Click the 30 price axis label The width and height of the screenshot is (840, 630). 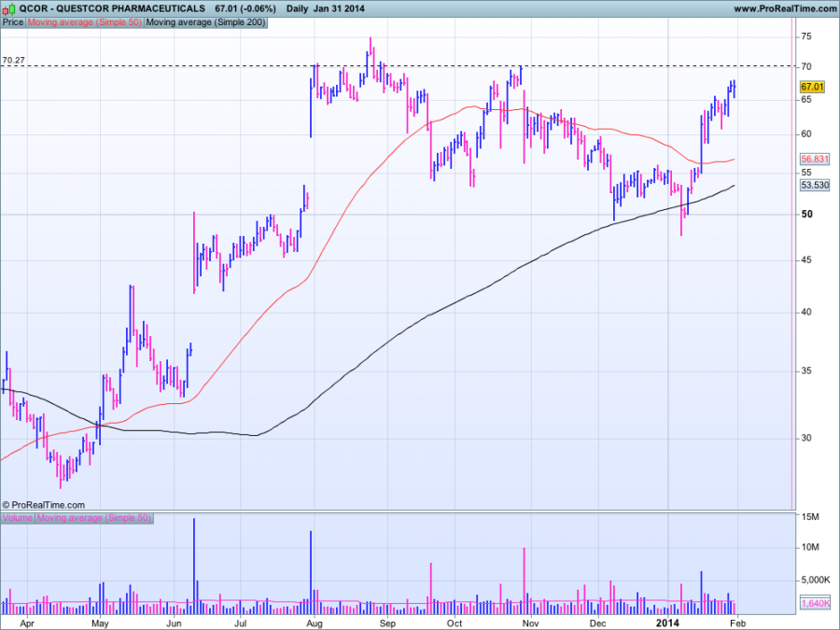(x=806, y=439)
